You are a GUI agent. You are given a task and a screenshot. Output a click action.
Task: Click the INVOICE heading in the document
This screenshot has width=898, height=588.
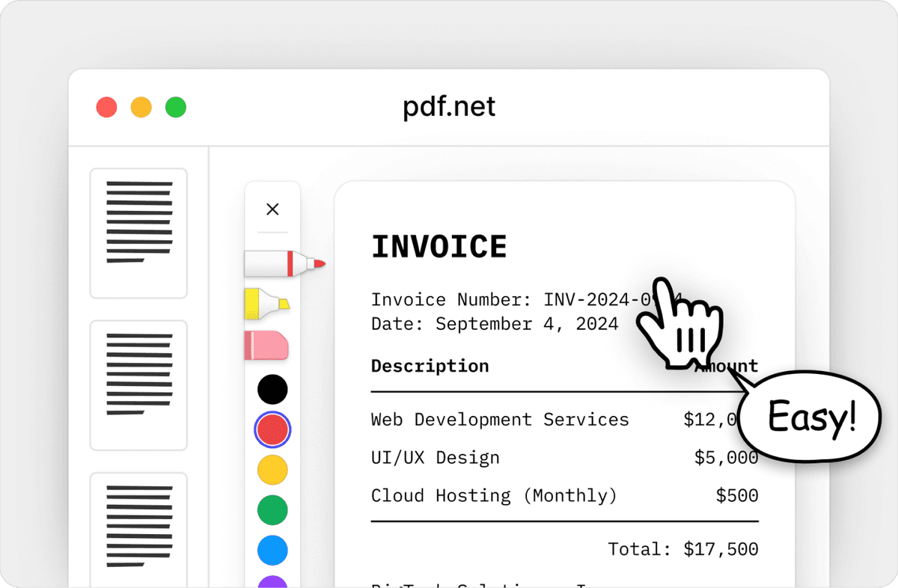click(439, 247)
